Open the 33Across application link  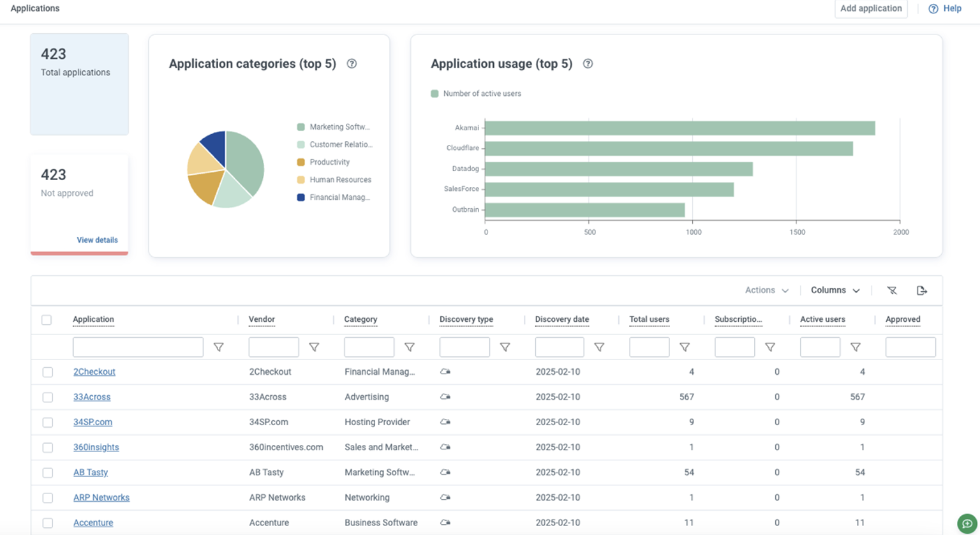coord(92,396)
